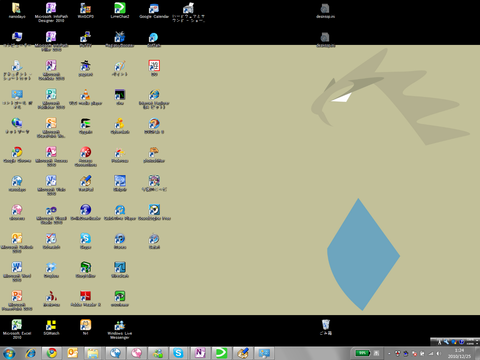Click the IME language bar tools wrench
Screen dimensions: 480x360
446,342
